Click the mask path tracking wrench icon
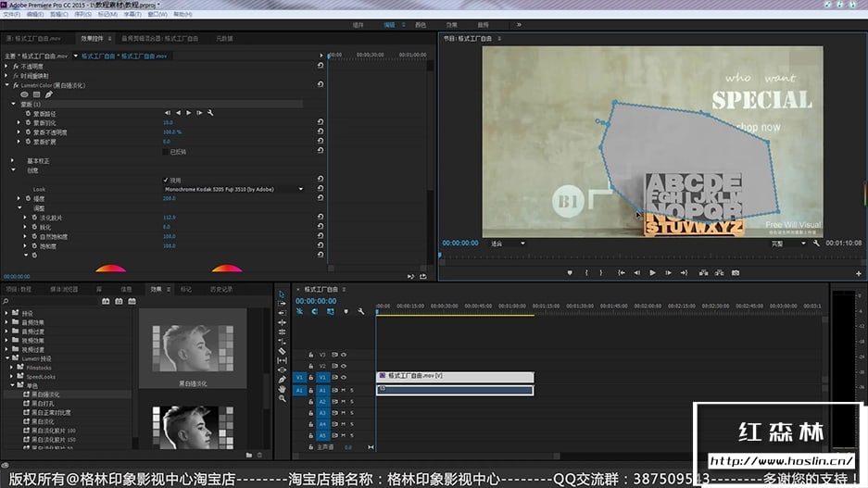Screen dimensions: 868x488 pos(210,113)
